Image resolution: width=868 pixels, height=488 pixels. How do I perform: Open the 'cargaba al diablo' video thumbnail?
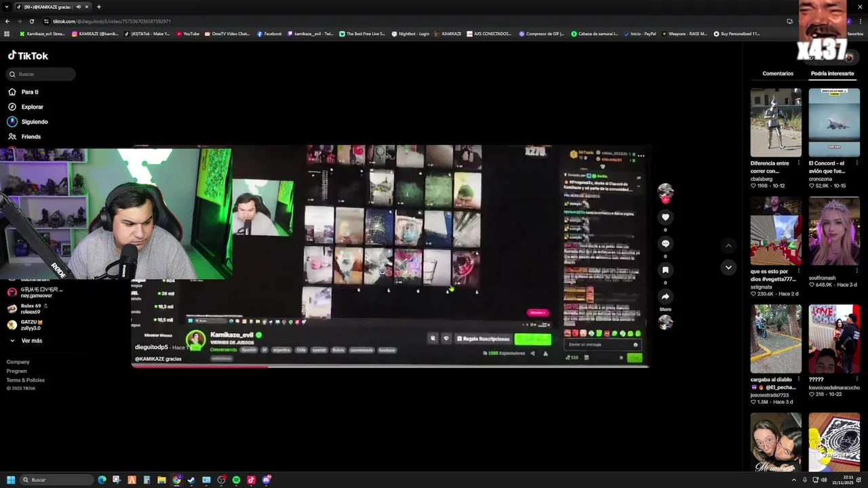776,339
